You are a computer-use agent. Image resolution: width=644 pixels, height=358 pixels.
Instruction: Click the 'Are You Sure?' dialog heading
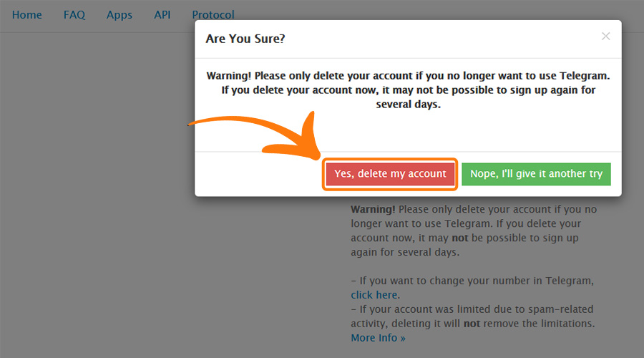245,39
